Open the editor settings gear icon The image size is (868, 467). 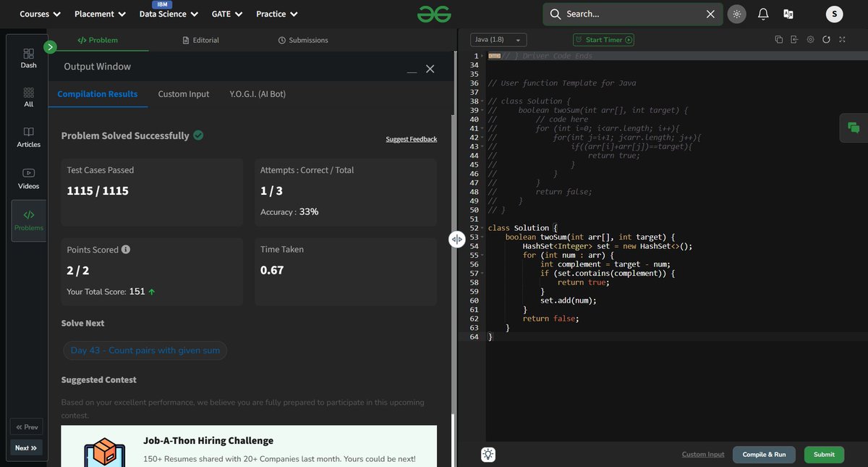pyautogui.click(x=810, y=40)
